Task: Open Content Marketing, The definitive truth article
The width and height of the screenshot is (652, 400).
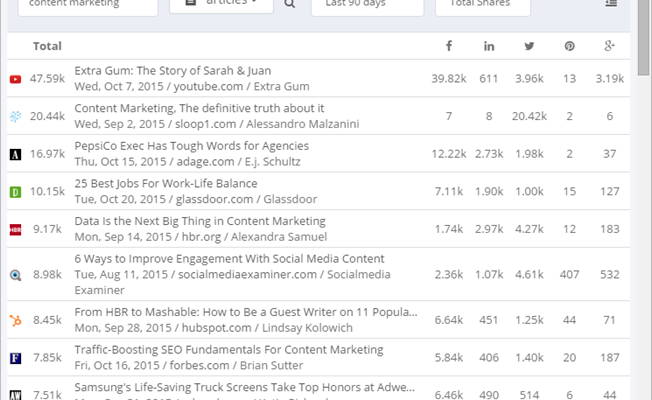Action: 199,108
